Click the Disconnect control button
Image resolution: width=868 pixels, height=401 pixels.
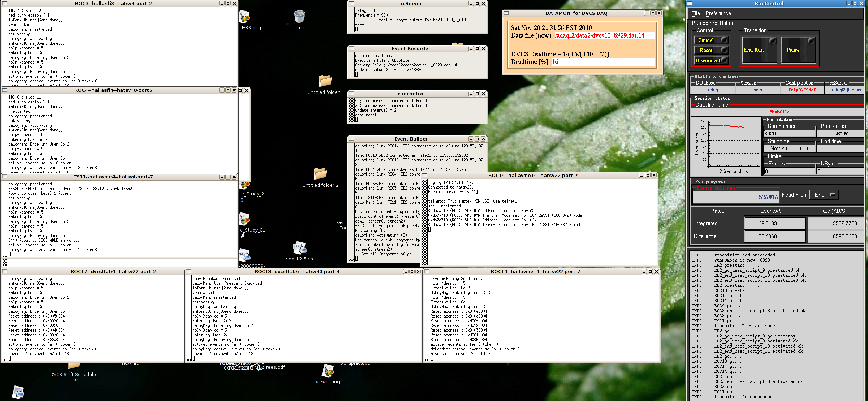711,60
